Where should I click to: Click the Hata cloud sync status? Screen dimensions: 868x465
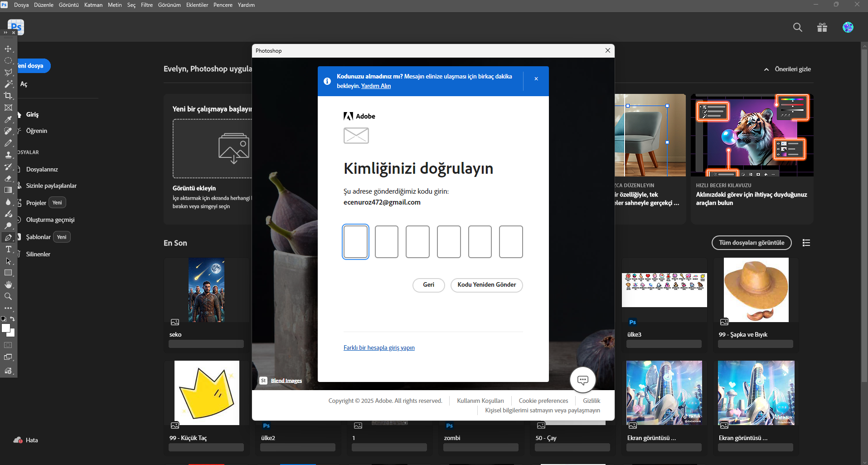click(x=26, y=440)
